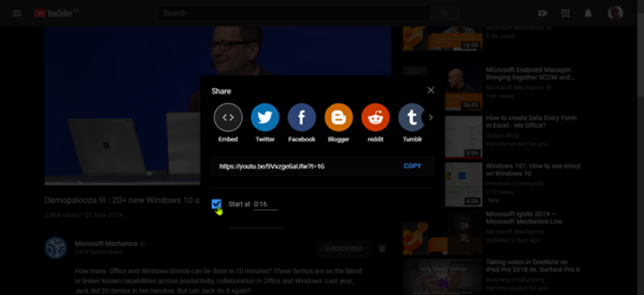Open the Microsoft Mechanics channel avatar
This screenshot has height=295, width=644.
tap(56, 248)
